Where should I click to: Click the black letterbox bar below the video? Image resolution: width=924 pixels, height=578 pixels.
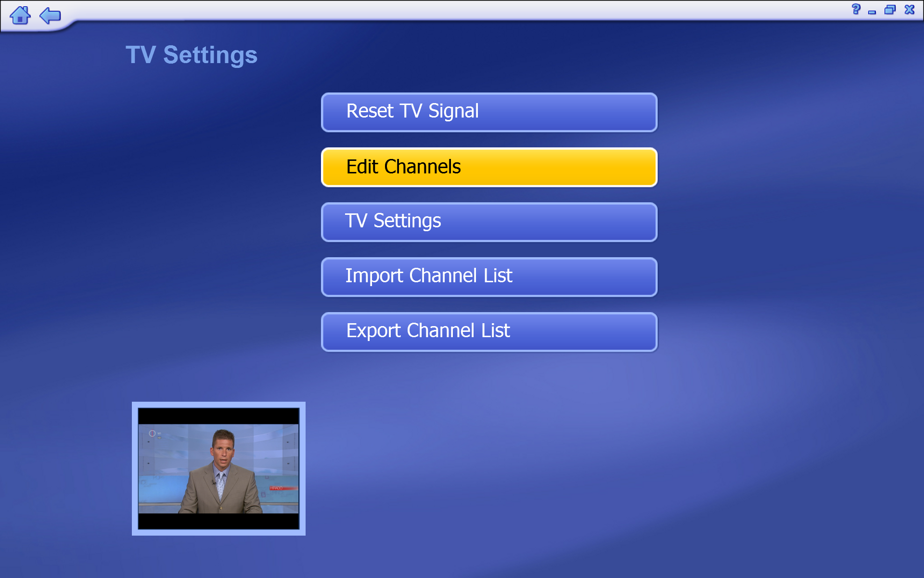click(218, 521)
